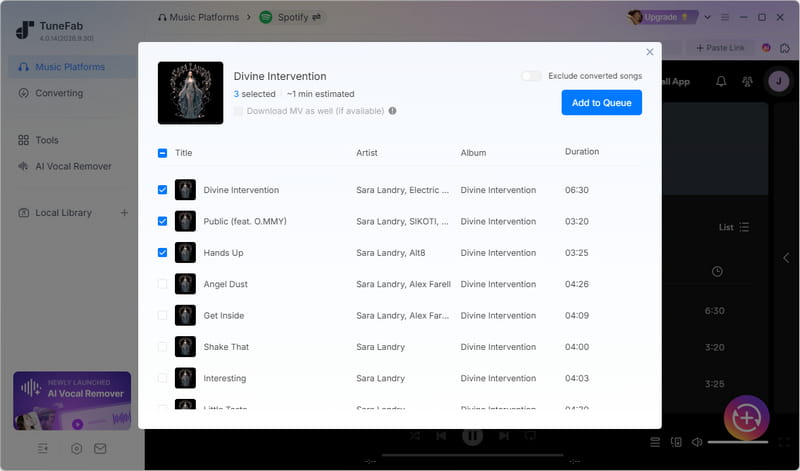Open the connect to device icon
The width and height of the screenshot is (800, 471).
[x=676, y=442]
